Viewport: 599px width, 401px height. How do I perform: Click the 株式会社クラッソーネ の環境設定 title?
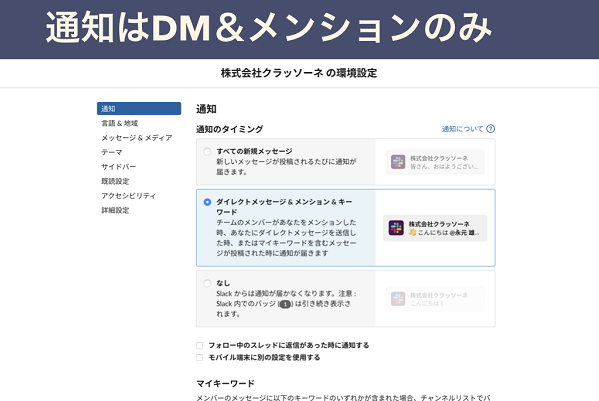click(x=299, y=73)
